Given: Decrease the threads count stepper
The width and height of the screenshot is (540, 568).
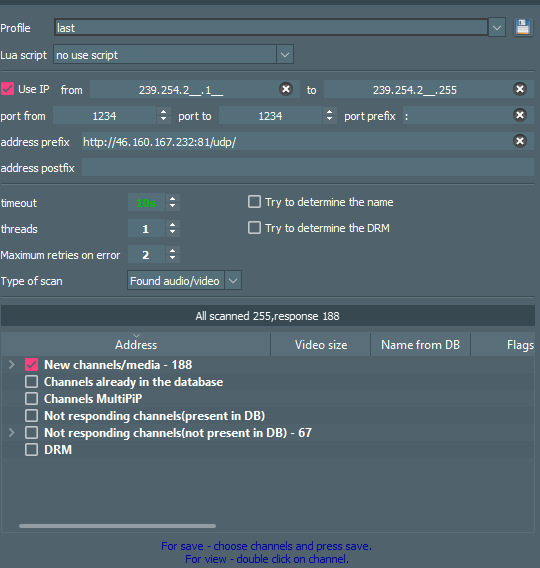Looking at the screenshot, I should [172, 232].
